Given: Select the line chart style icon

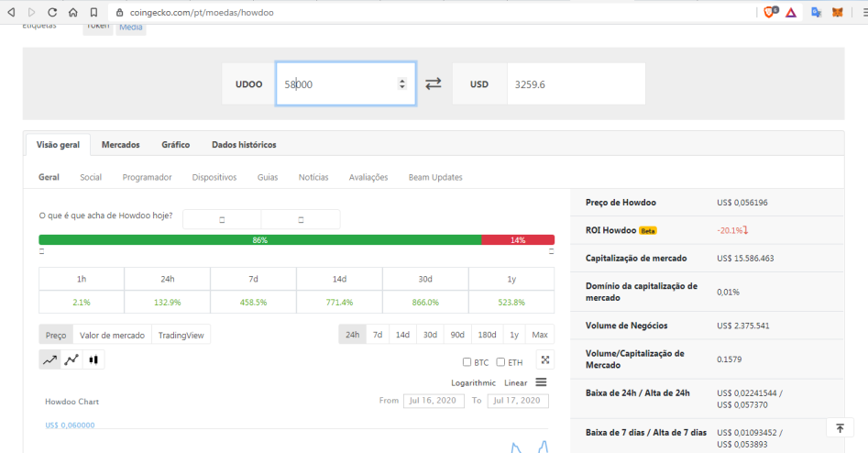Looking at the screenshot, I should point(49,360).
